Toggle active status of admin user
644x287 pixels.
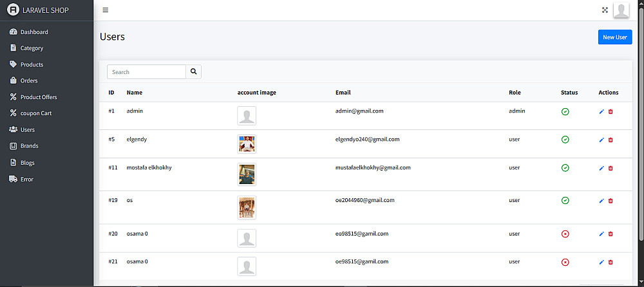tap(565, 111)
